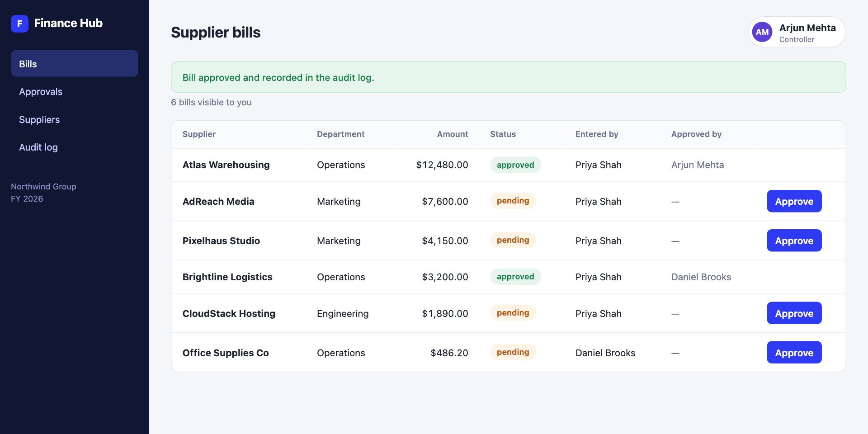This screenshot has width=868, height=434.
Task: Click the "6 bills visible to you" text
Action: tap(211, 103)
